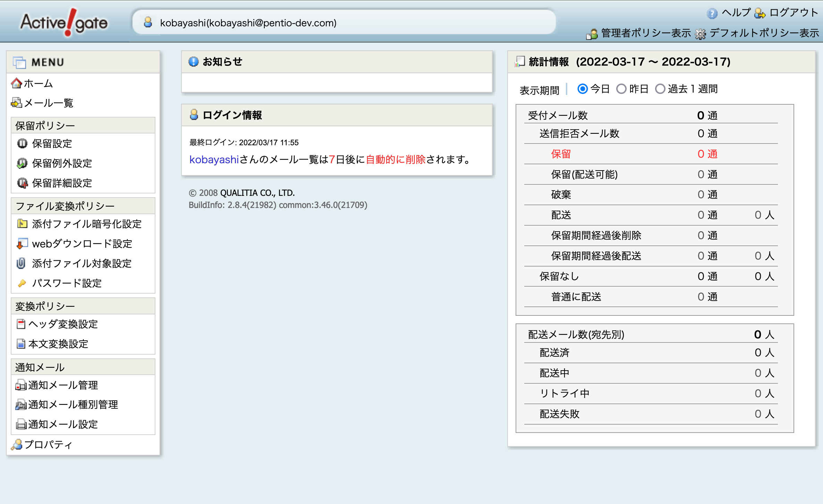Open メール一覧 from the menu
Image resolution: width=823 pixels, height=504 pixels.
[49, 103]
